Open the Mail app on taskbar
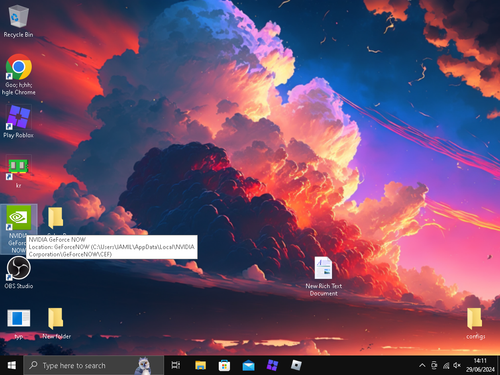500x375 pixels. (x=248, y=366)
